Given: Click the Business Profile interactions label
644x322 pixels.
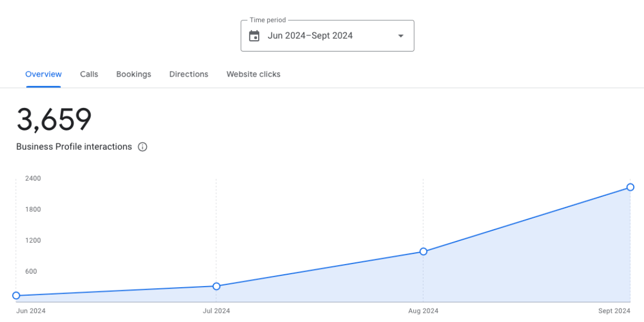Looking at the screenshot, I should click(74, 147).
